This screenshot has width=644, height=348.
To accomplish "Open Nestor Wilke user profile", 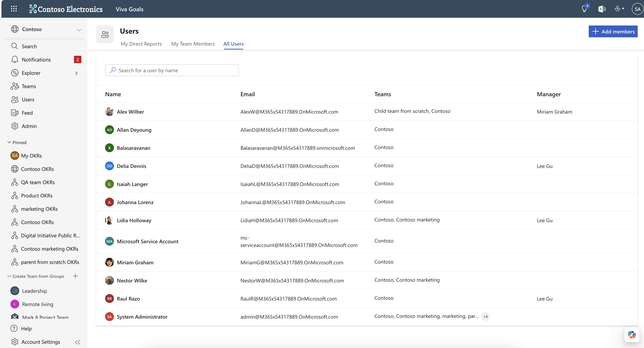I will coord(132,280).
